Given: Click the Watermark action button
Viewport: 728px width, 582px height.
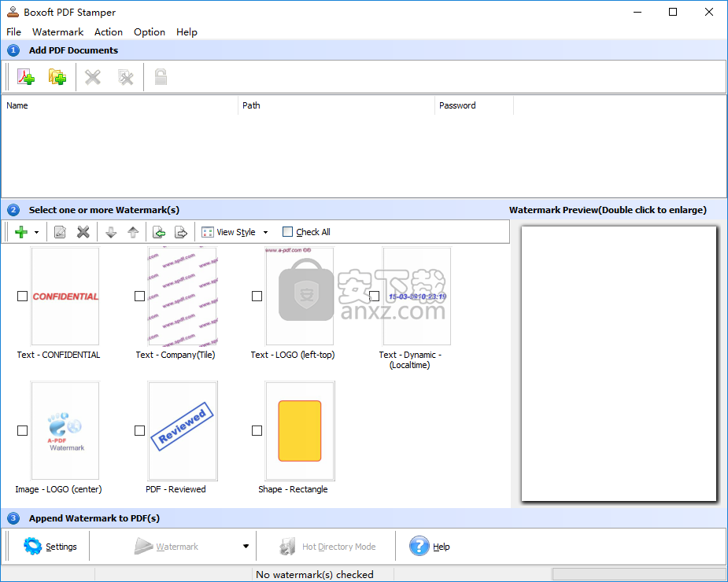Looking at the screenshot, I should pos(166,547).
